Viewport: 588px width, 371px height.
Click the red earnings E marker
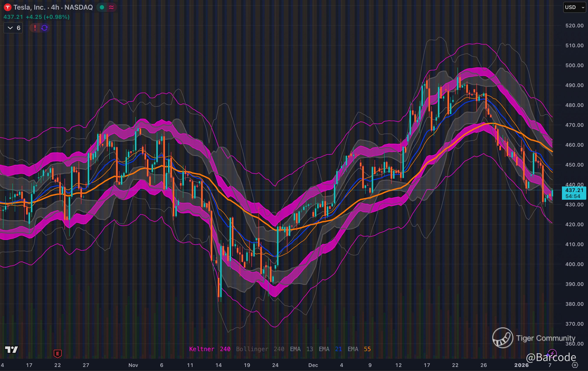(x=58, y=353)
